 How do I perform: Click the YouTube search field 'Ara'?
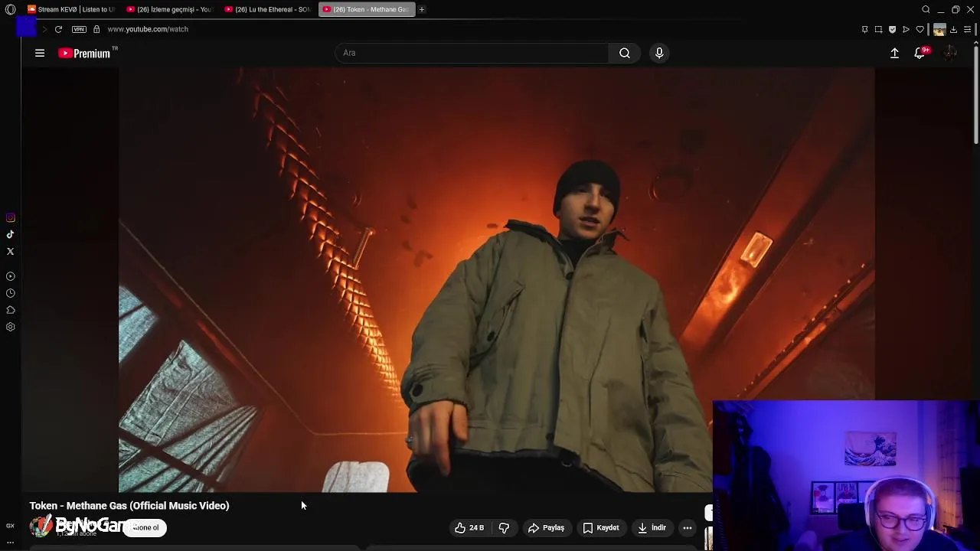pos(472,53)
